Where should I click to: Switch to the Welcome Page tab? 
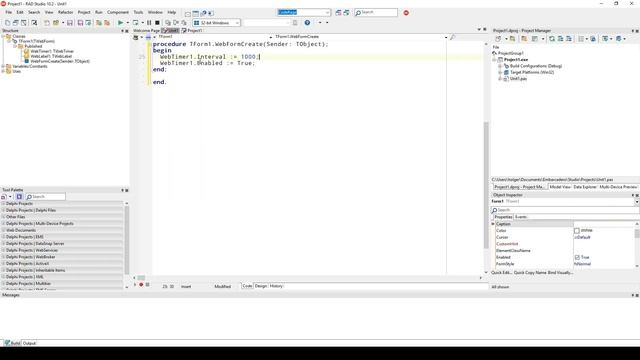coord(147,31)
